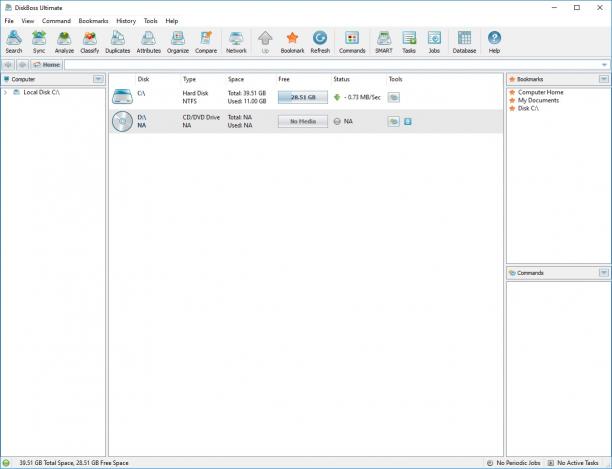Click the green tools icon for disk D:\
This screenshot has height=469, width=612.
pos(393,121)
